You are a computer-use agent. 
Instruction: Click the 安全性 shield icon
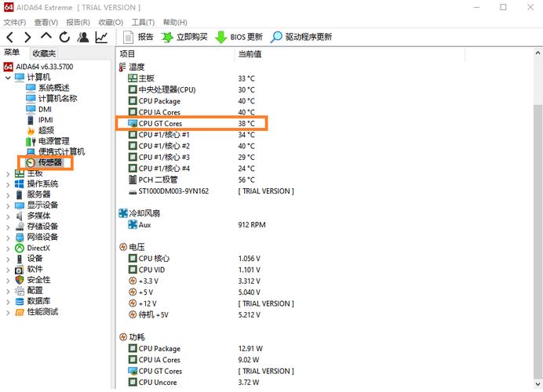coord(20,280)
